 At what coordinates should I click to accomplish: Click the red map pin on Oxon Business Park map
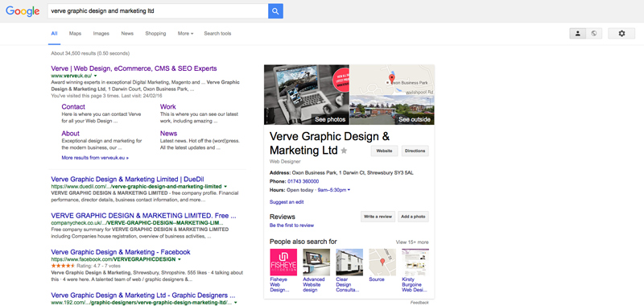point(391,79)
